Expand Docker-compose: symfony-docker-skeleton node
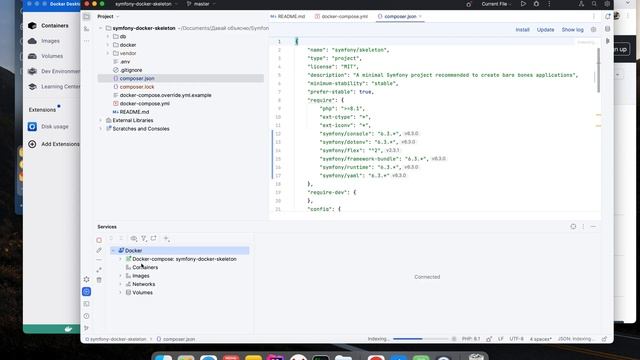Viewport: 640px width, 360px height. click(x=120, y=259)
